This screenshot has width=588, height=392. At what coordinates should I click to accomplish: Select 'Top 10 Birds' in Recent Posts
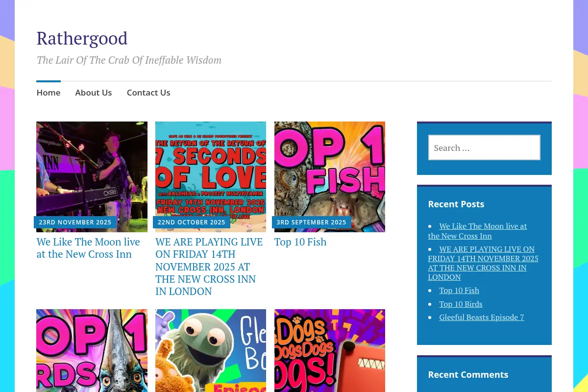tap(461, 304)
